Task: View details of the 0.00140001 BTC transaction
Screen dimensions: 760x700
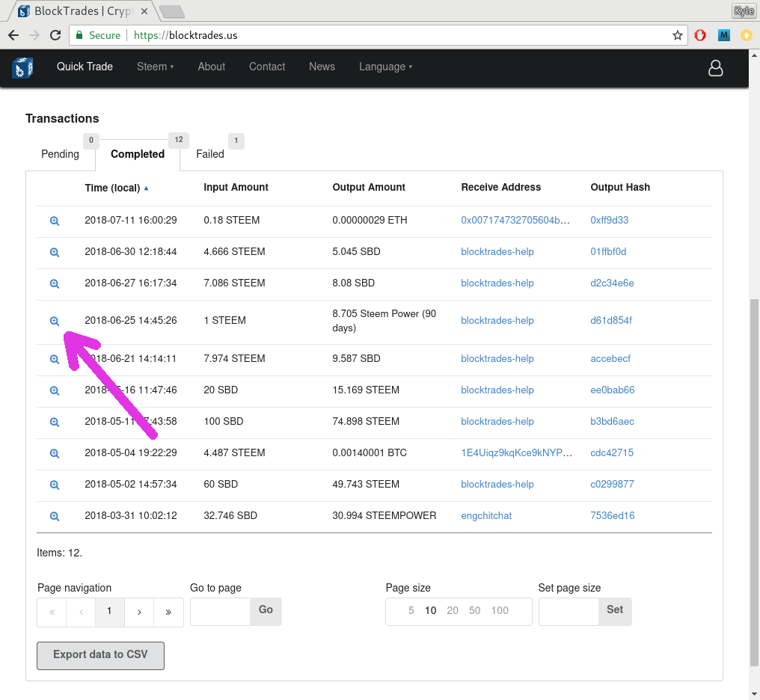Action: coord(55,454)
